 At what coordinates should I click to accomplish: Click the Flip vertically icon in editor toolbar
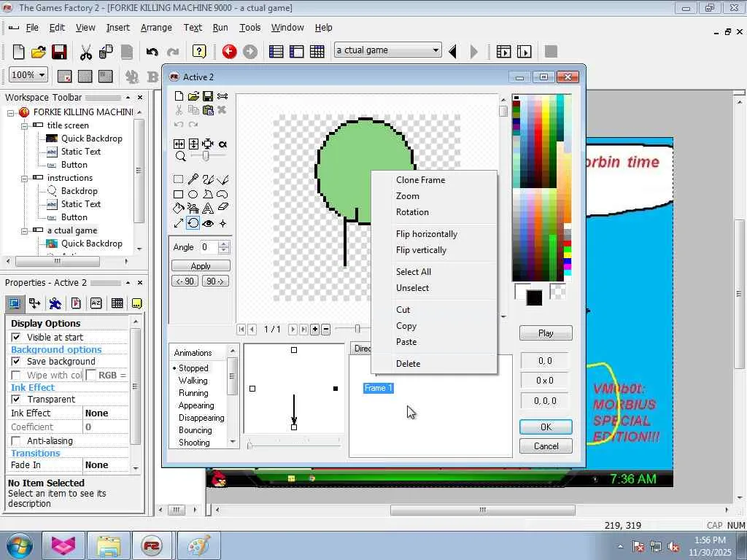[193, 144]
